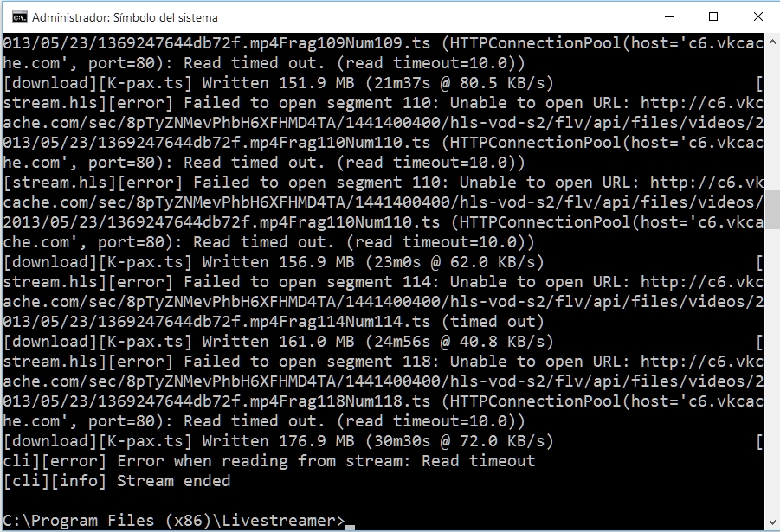
Task: Click the "Written 151.9 MB" download line
Action: click(x=278, y=83)
